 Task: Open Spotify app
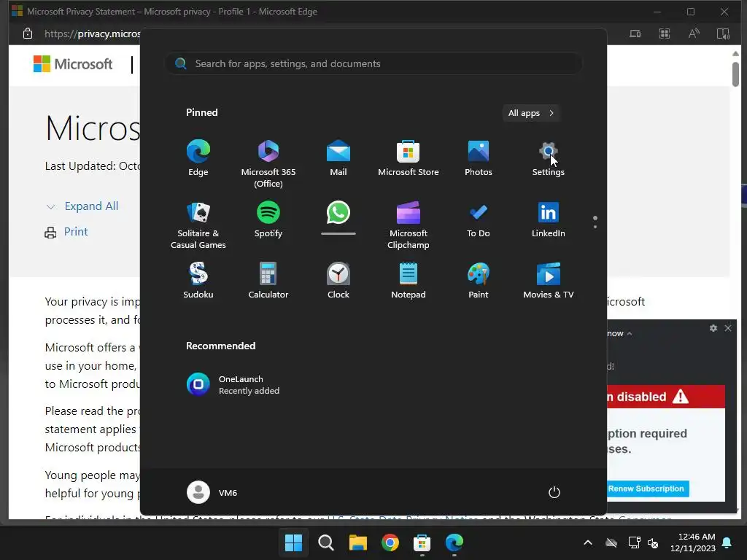(x=268, y=219)
